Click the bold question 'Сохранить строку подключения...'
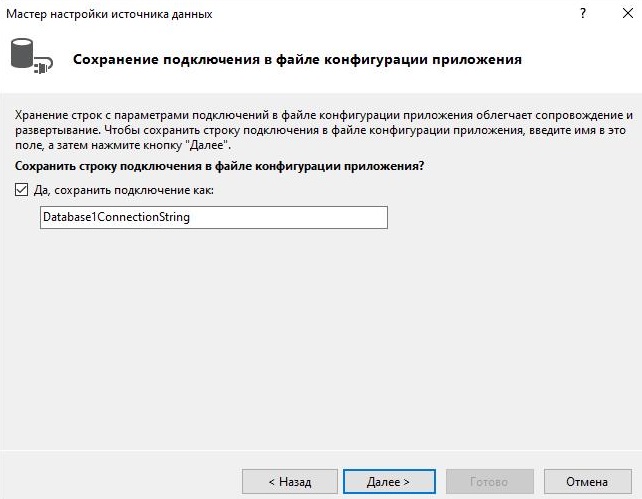Viewport: 642px width, 499px height. tap(219, 166)
